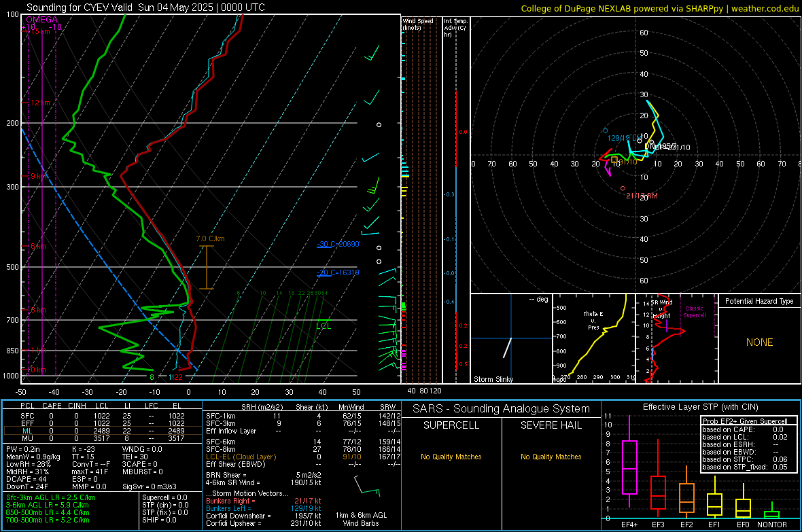Image resolution: width=802 pixels, height=532 pixels.
Task: Click No Quality Matches under SEVERE HAIL
Action: click(x=551, y=457)
